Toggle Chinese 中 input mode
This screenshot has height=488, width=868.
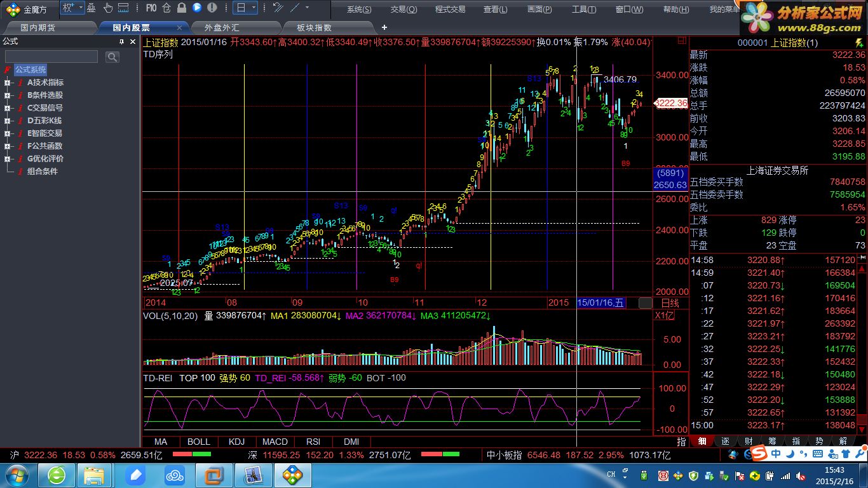coord(776,453)
